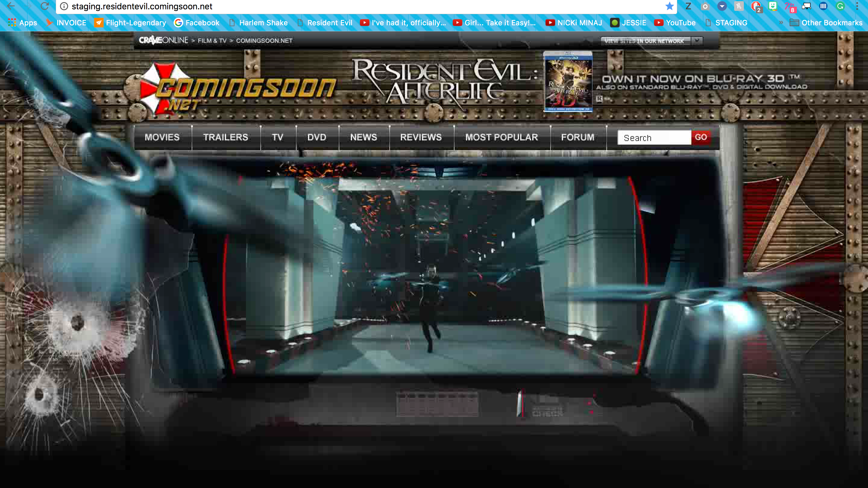
Task: Click the blue bookmark star icon
Action: point(669,6)
